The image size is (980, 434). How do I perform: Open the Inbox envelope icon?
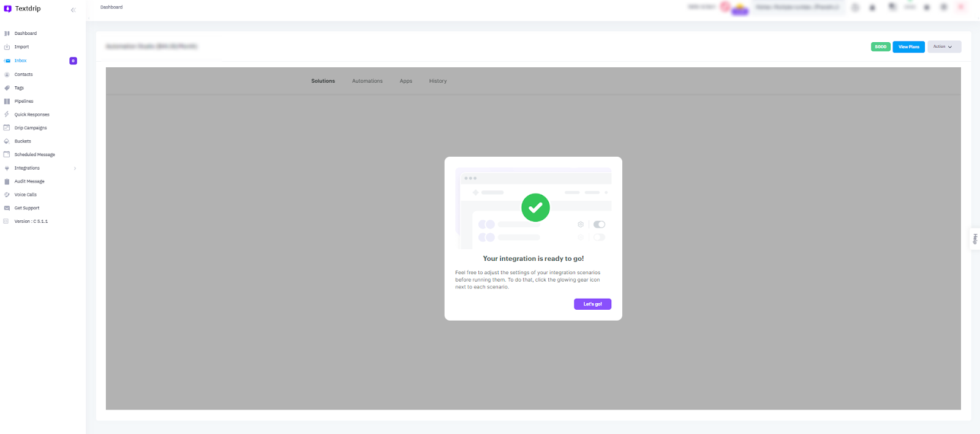pos(7,61)
